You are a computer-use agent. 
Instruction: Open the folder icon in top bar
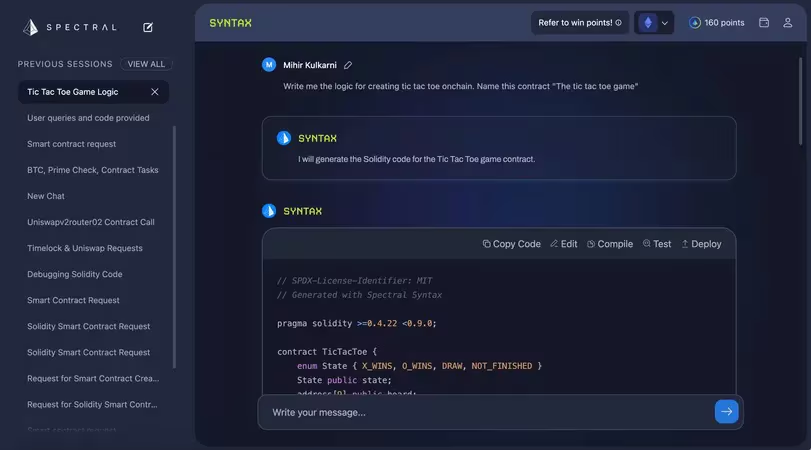tap(764, 23)
